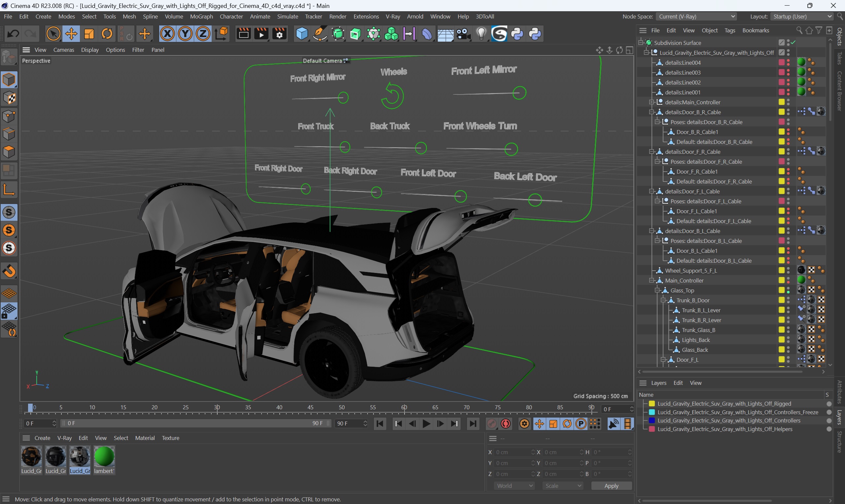Click the Enable Axis L-shaped icon
This screenshot has width=845, height=504.
point(9,189)
